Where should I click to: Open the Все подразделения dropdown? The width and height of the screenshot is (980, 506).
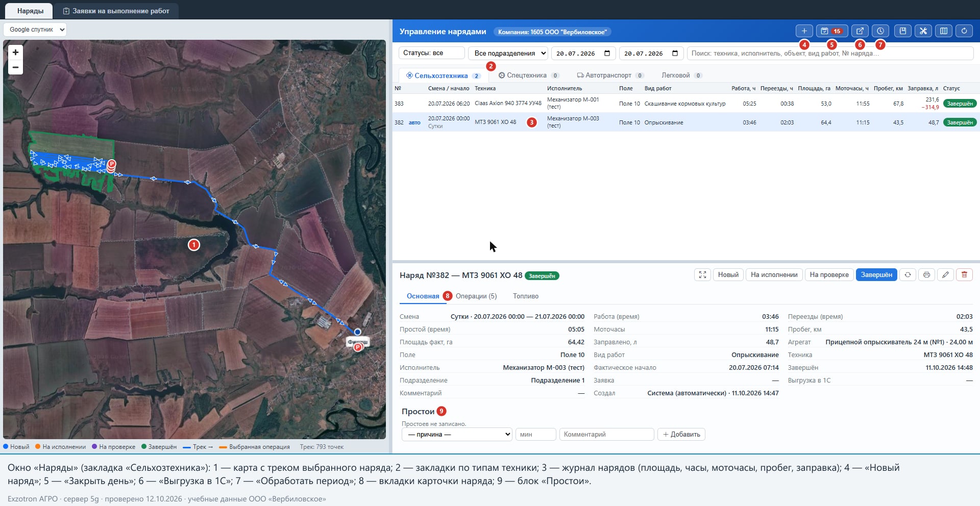coord(508,53)
